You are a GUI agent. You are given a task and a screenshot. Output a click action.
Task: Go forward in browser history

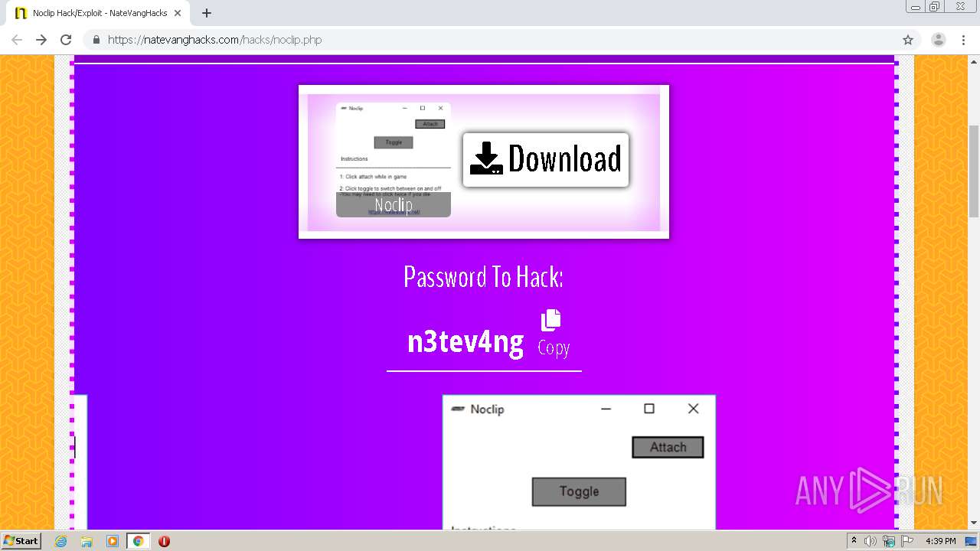pyautogui.click(x=41, y=40)
